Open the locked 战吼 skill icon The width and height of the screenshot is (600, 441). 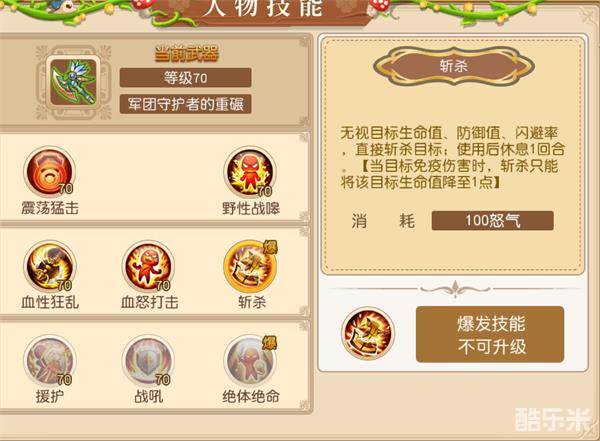[x=148, y=360]
